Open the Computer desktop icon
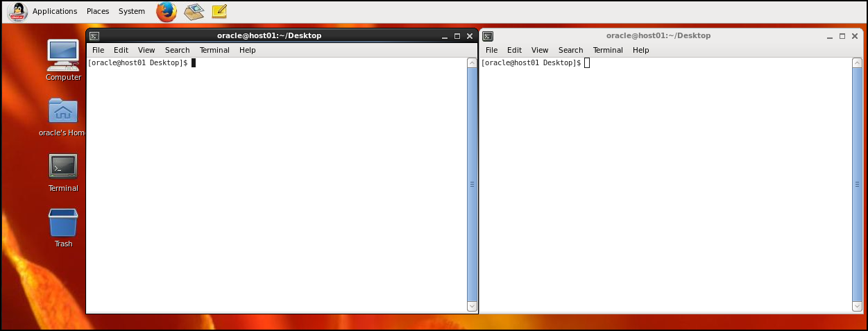868x331 pixels. click(63, 56)
